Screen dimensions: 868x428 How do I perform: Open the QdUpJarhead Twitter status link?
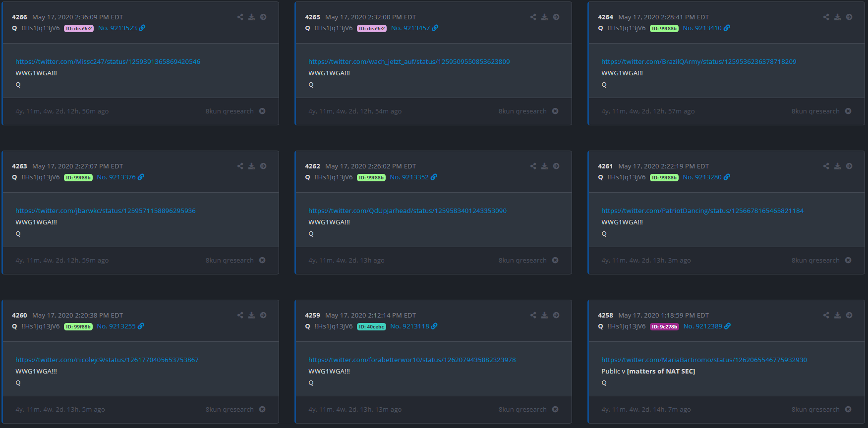tap(407, 211)
